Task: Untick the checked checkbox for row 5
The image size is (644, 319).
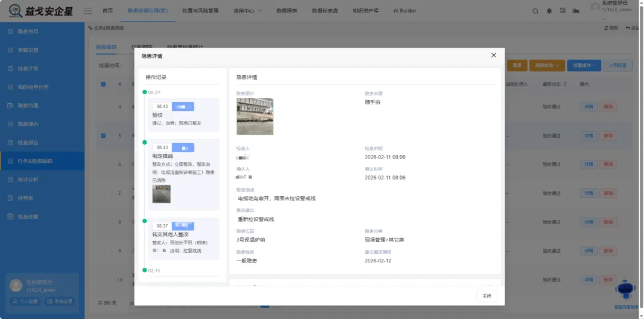Action: 103,135
